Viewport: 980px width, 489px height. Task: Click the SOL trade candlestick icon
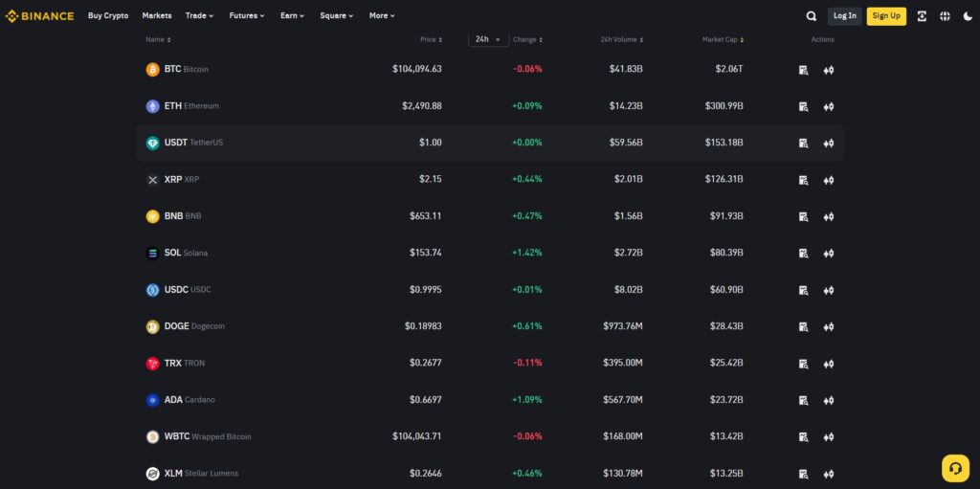[x=829, y=254]
